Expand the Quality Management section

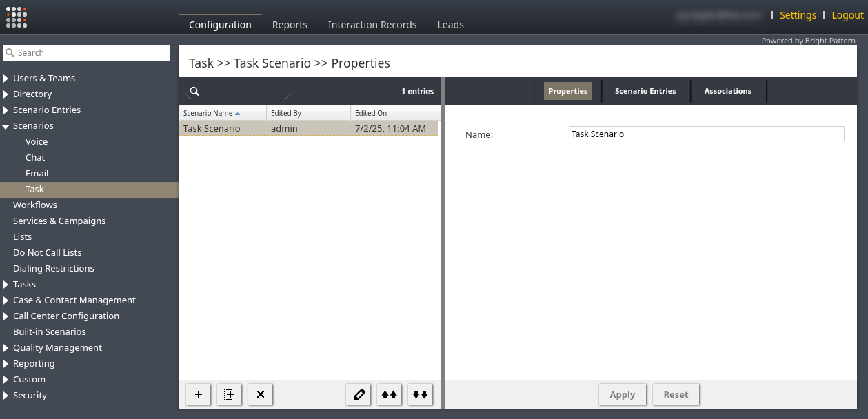click(6, 348)
